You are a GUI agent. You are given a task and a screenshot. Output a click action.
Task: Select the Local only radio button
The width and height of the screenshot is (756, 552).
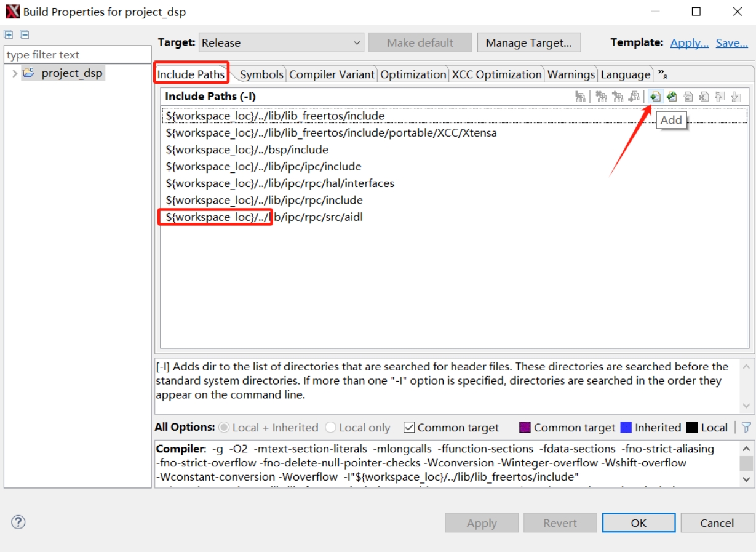[x=330, y=427]
